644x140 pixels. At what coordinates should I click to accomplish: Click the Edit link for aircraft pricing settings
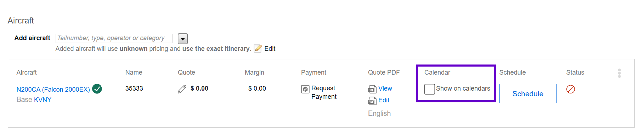click(x=270, y=49)
